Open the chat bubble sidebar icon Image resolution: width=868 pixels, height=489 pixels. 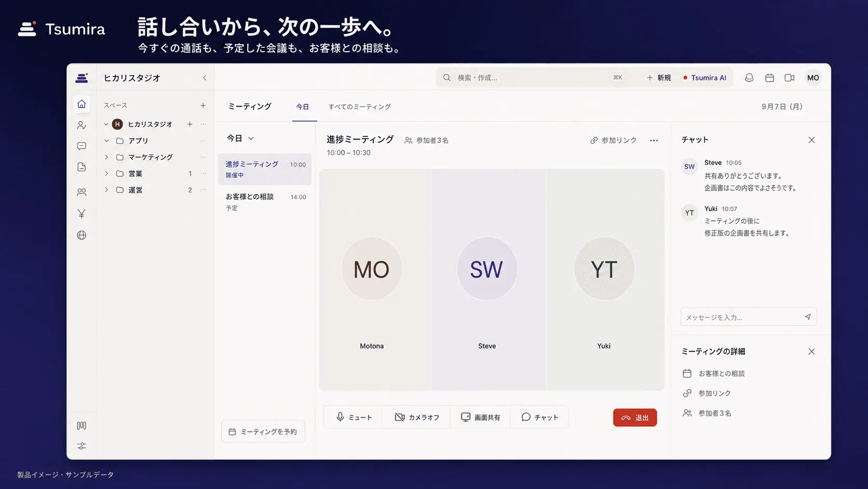coord(82,146)
